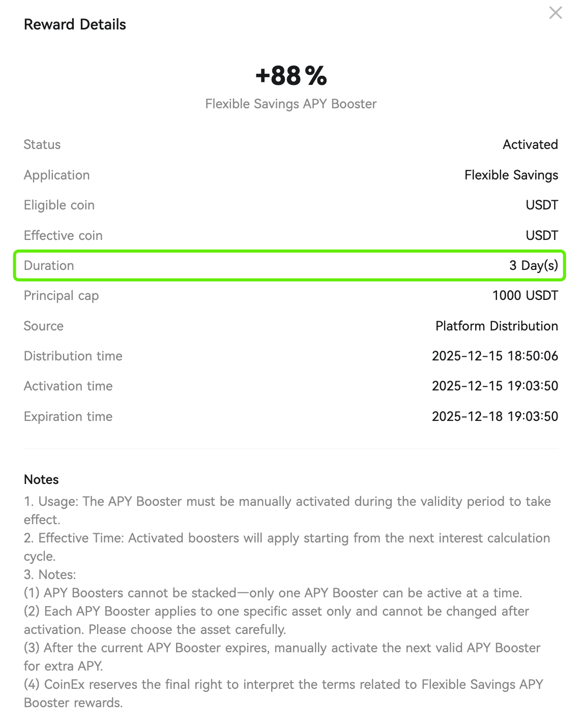This screenshot has width=582, height=728.
Task: Select the Platform Distribution source value
Action: [497, 326]
